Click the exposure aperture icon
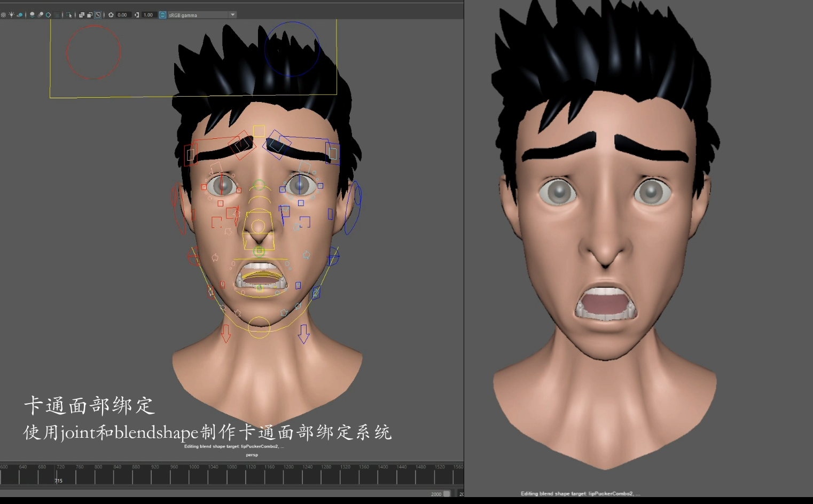The height and width of the screenshot is (504, 813). tap(111, 15)
